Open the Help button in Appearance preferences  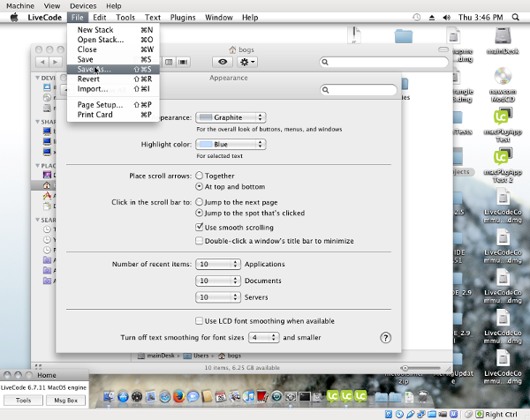pyautogui.click(x=385, y=338)
